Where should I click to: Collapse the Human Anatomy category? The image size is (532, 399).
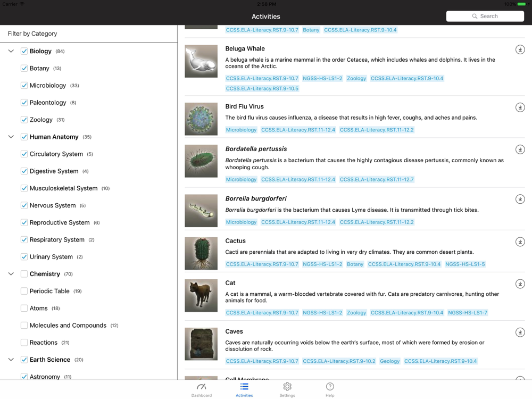pos(11,137)
